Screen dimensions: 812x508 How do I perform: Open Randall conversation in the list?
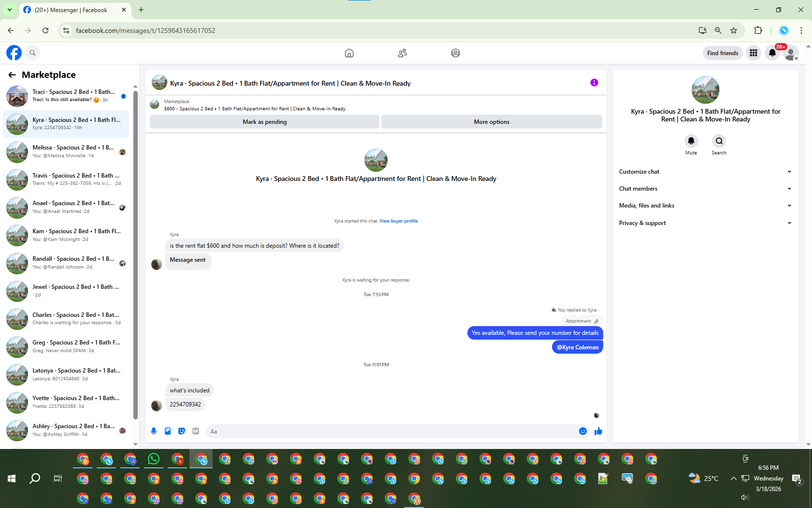coord(66,263)
